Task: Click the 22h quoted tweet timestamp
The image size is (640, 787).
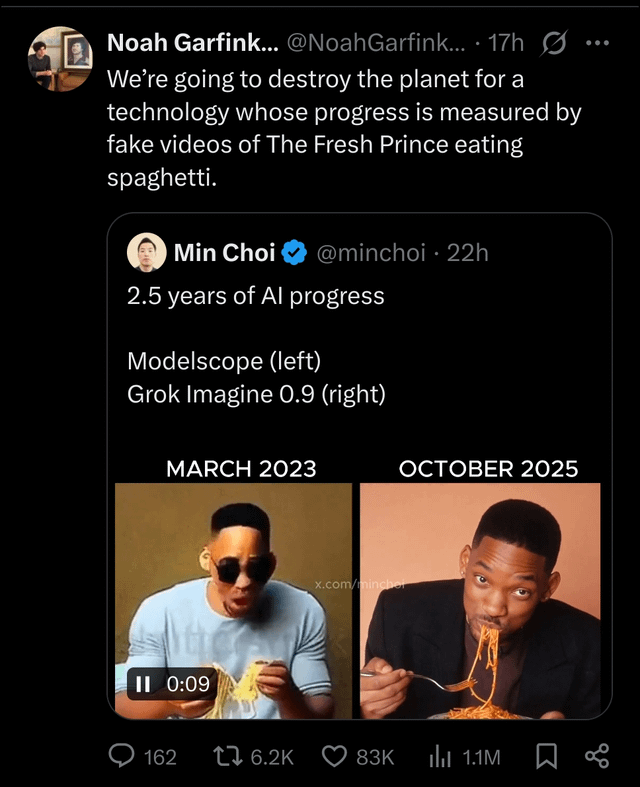Action: 468,253
